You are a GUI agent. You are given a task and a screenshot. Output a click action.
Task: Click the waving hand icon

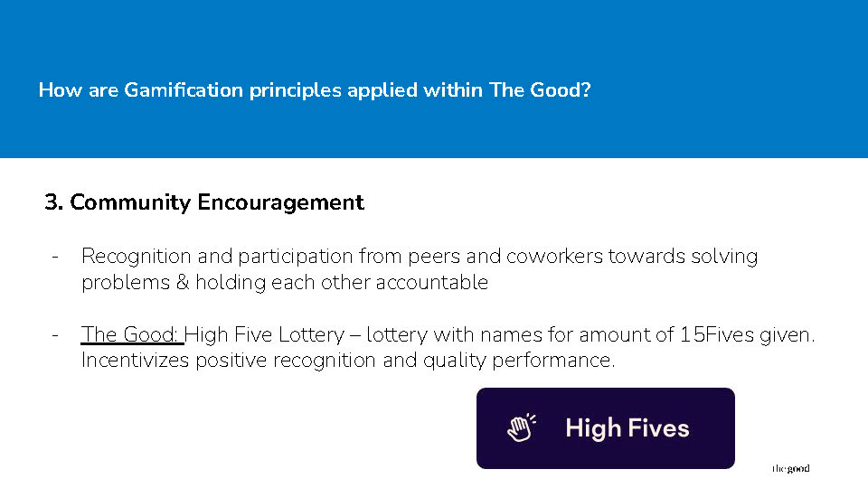pyautogui.click(x=522, y=427)
